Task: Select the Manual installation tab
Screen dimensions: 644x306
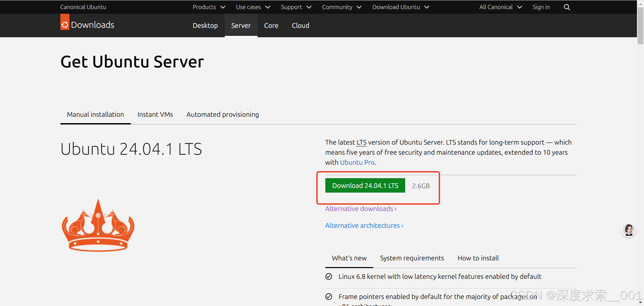Action: [x=96, y=114]
